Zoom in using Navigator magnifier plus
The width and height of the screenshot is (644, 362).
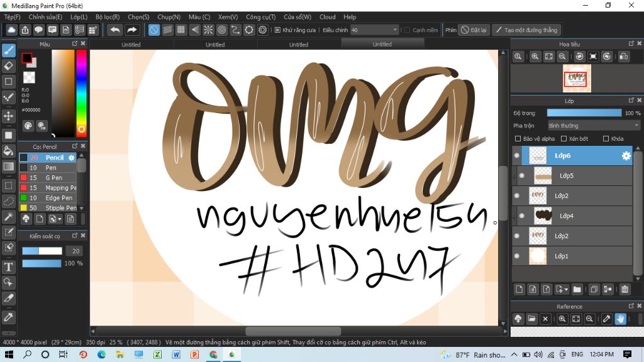(x=535, y=56)
